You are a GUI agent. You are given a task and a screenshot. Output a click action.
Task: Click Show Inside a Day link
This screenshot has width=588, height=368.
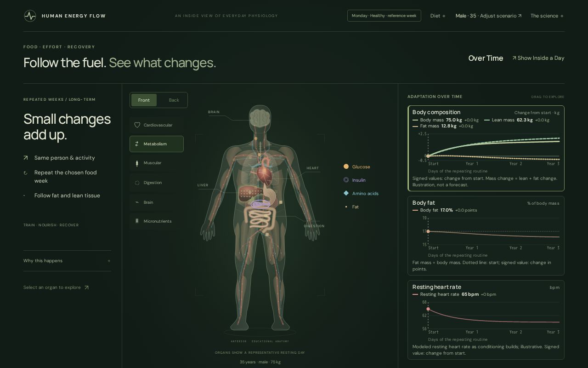coord(538,58)
